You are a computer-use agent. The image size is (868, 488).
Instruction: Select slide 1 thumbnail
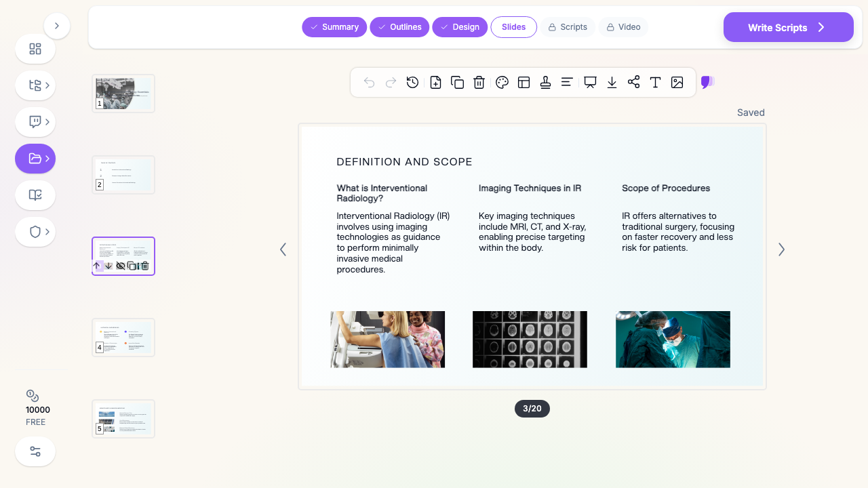tap(123, 94)
